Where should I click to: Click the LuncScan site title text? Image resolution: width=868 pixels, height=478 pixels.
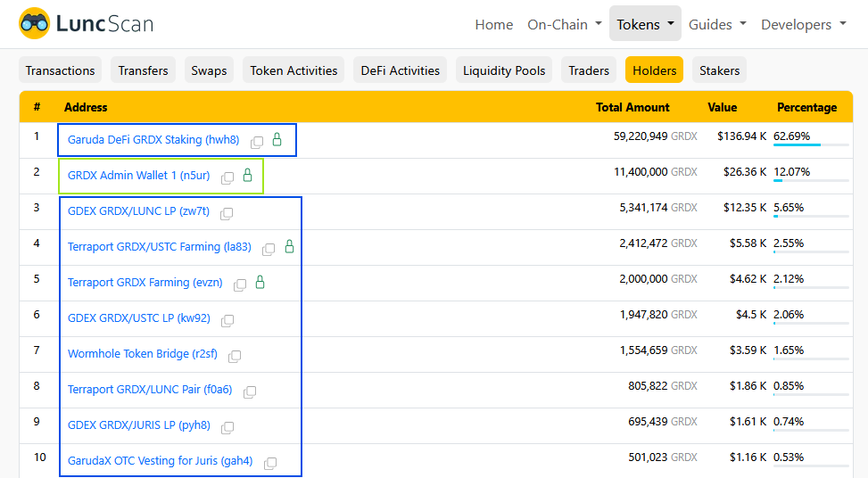(104, 24)
